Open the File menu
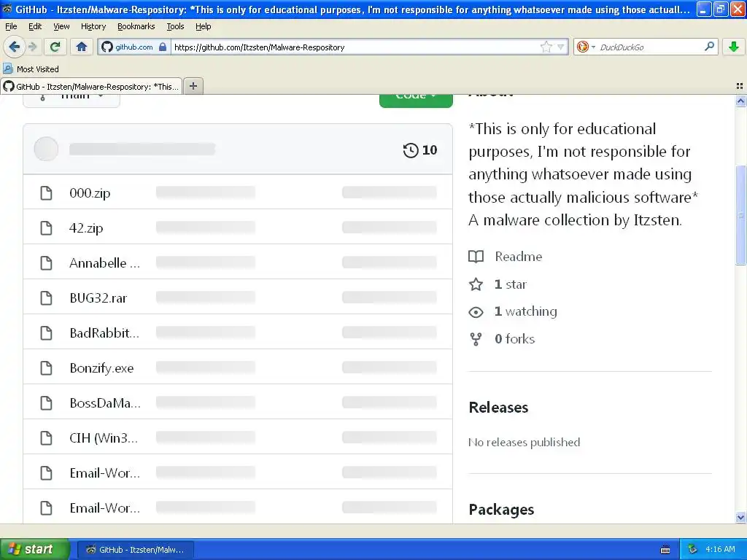Image resolution: width=747 pixels, height=560 pixels. point(11,26)
